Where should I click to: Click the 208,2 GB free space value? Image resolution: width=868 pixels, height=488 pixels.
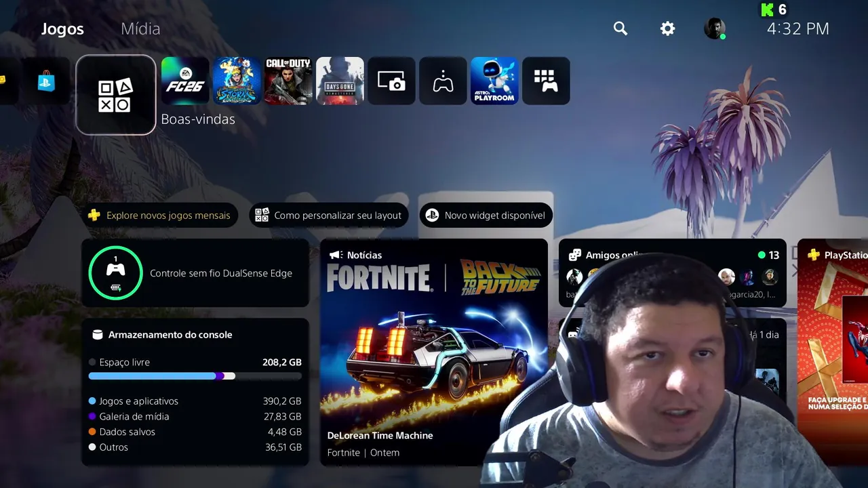[x=282, y=362]
